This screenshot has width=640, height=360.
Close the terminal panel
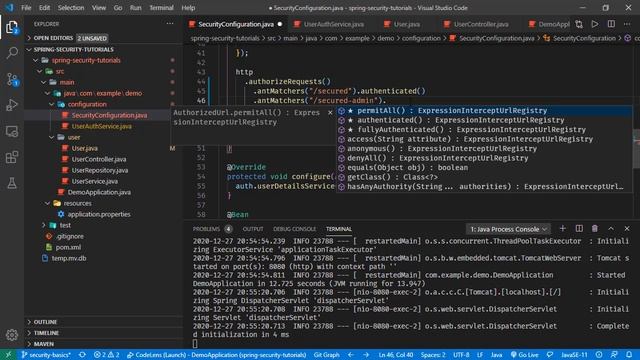[627, 229]
